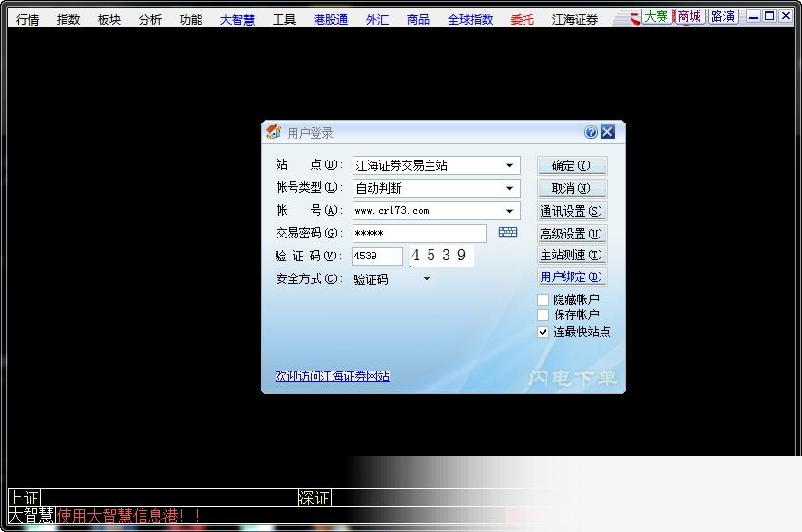Open the 江海证券 menu
This screenshot has height=532, width=802.
pos(575,19)
